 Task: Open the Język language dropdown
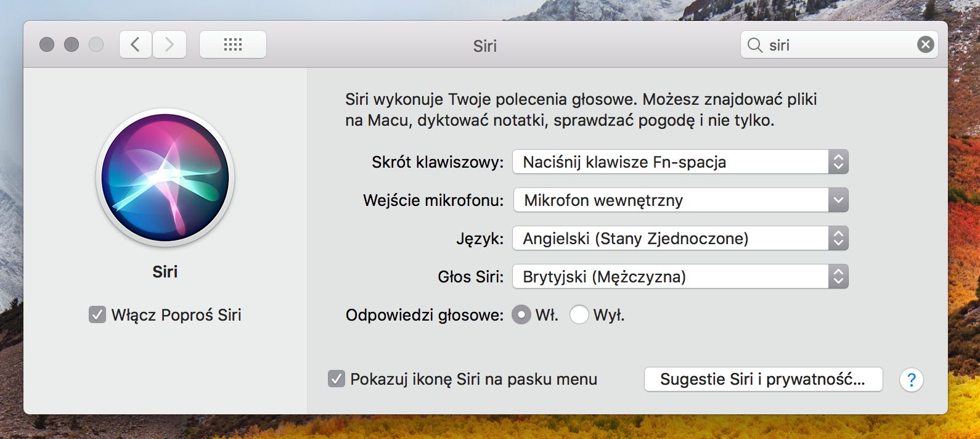pos(680,239)
